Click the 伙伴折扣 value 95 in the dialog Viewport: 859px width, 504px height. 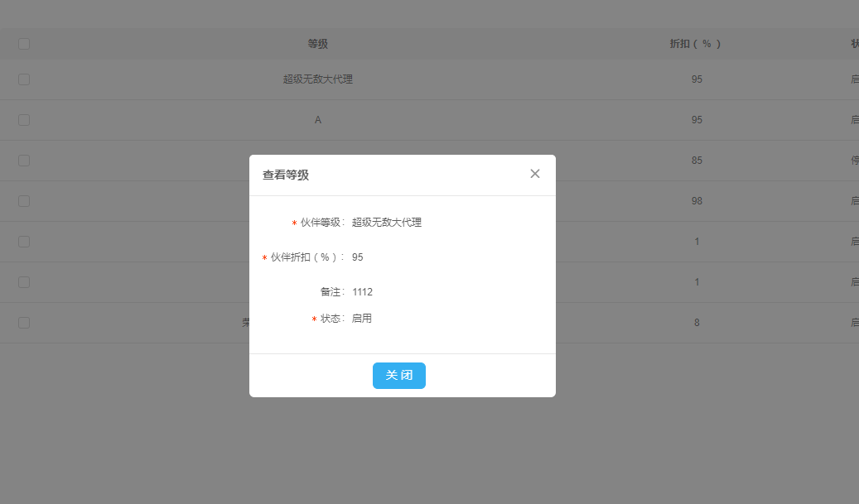(x=358, y=257)
